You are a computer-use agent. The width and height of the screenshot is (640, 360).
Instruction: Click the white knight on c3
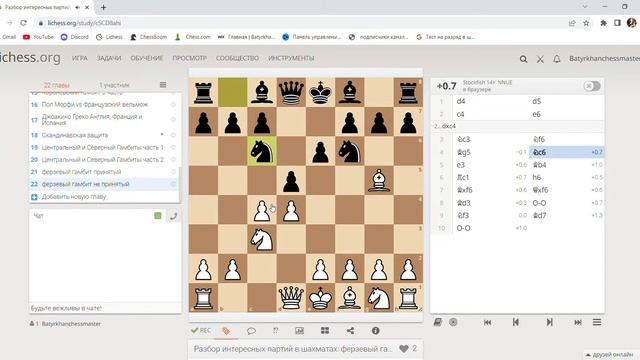(x=262, y=239)
